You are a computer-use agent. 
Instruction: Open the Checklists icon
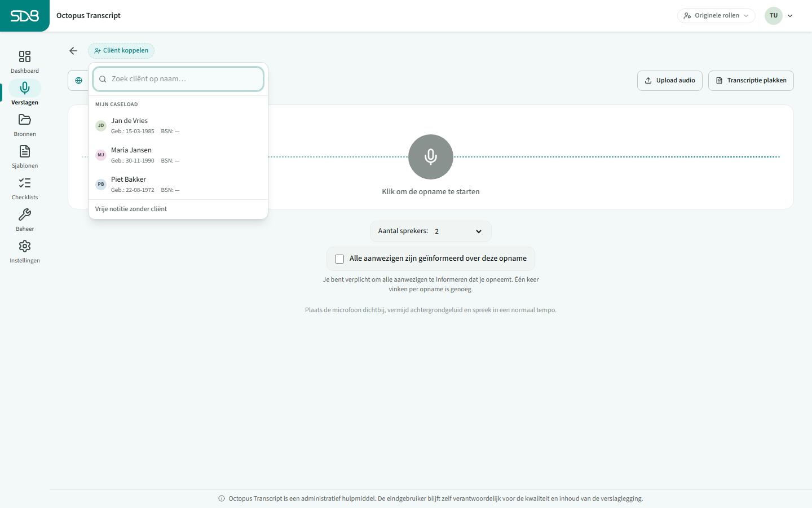(25, 183)
